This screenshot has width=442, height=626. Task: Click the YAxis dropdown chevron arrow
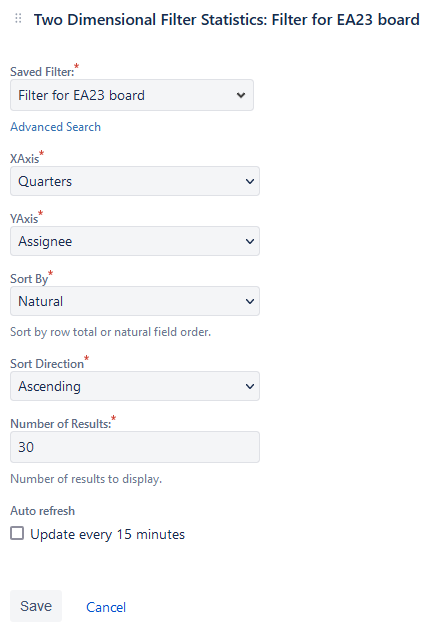(x=250, y=241)
